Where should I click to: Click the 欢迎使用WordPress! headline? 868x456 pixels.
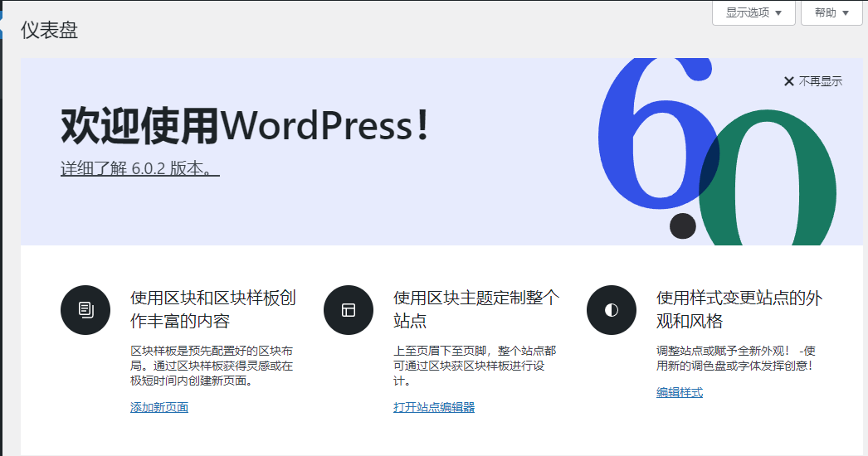245,125
